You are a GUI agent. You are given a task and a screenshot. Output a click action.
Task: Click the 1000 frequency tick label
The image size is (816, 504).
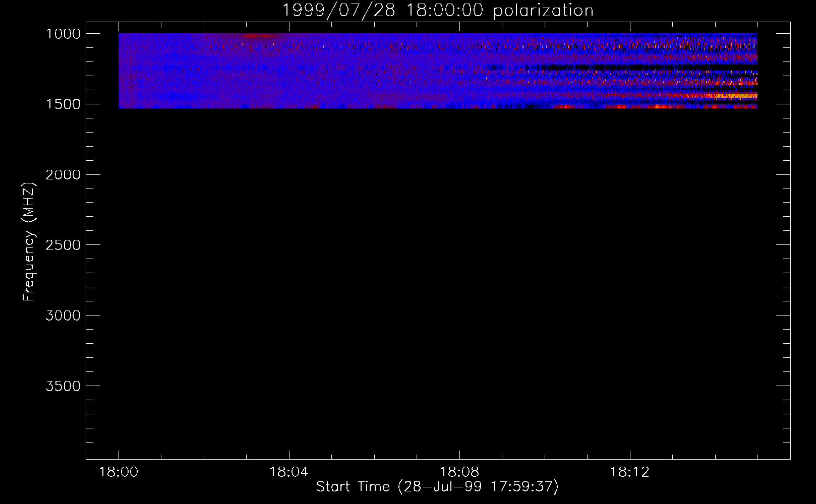point(63,34)
